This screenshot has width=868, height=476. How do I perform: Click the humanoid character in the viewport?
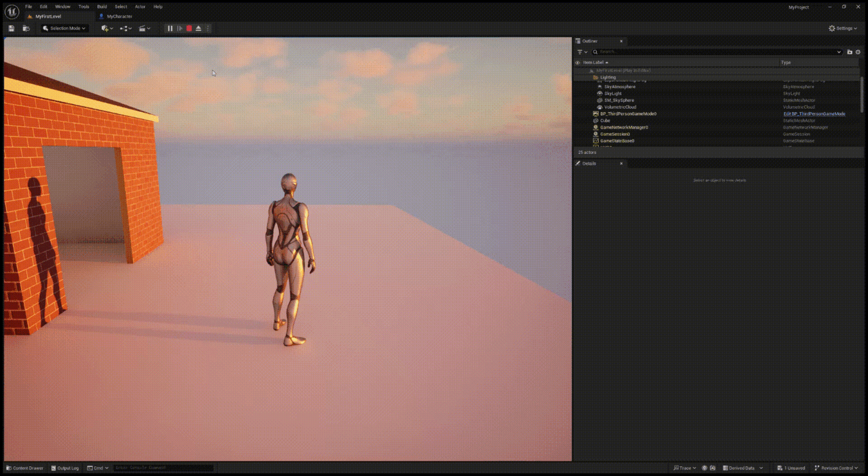[x=290, y=259]
